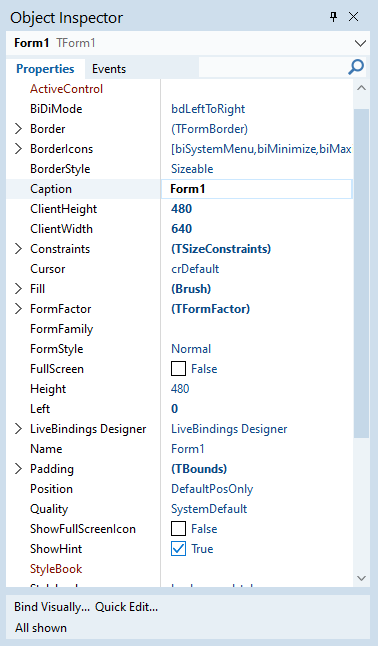Close the Object Inspector panel

click(x=353, y=17)
